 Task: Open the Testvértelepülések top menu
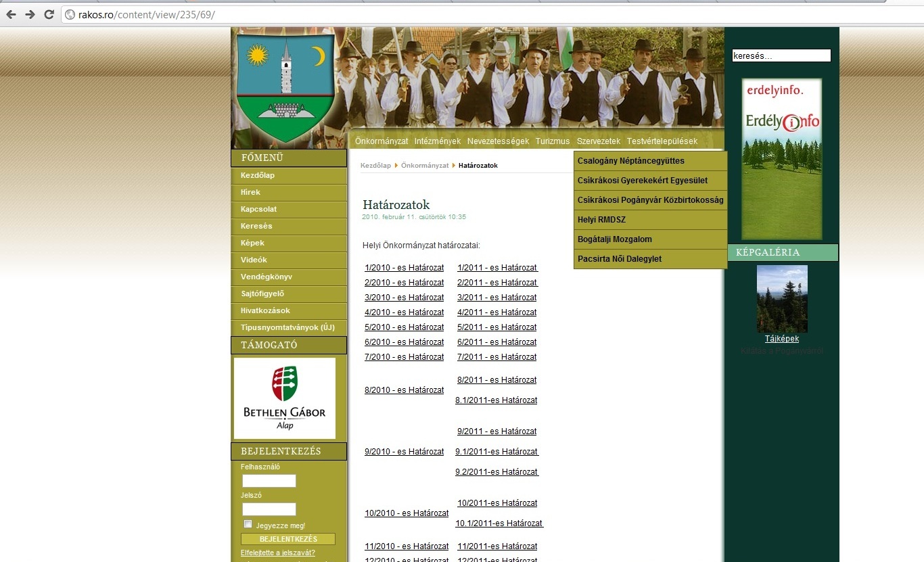point(662,141)
